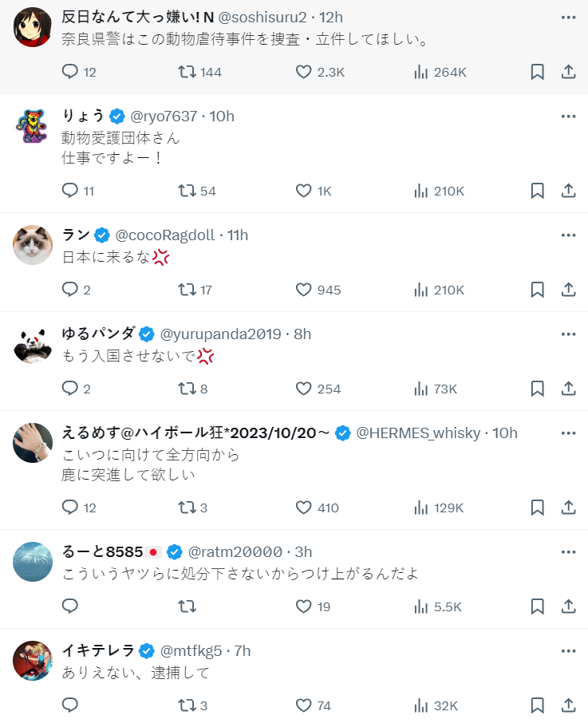Open more options menu for ryo7637 tweet

pos(568,117)
